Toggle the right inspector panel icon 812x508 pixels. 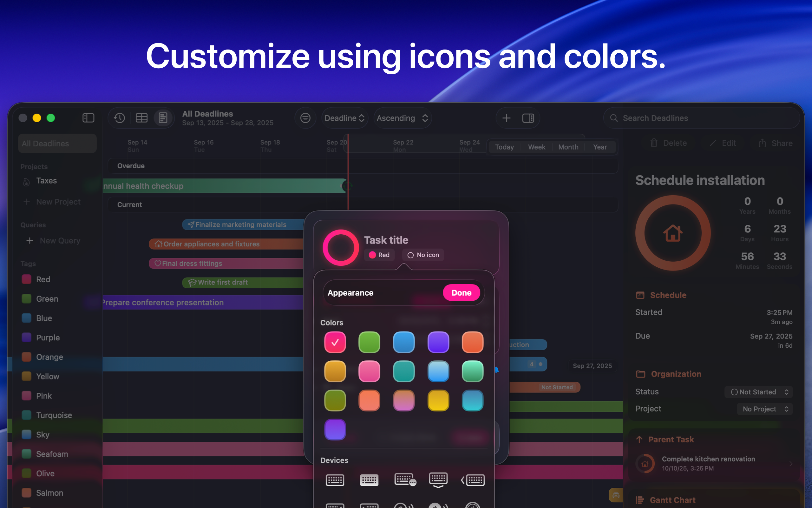[x=528, y=118]
